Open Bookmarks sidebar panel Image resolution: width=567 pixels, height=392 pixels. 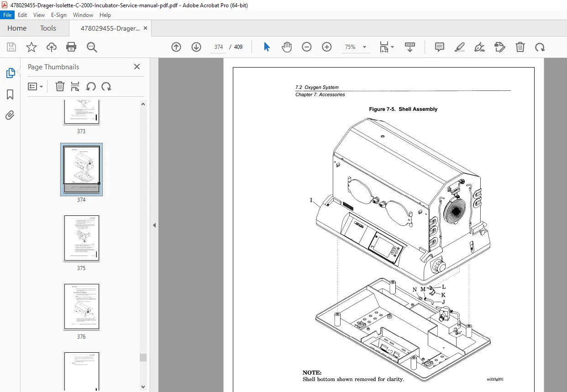10,94
